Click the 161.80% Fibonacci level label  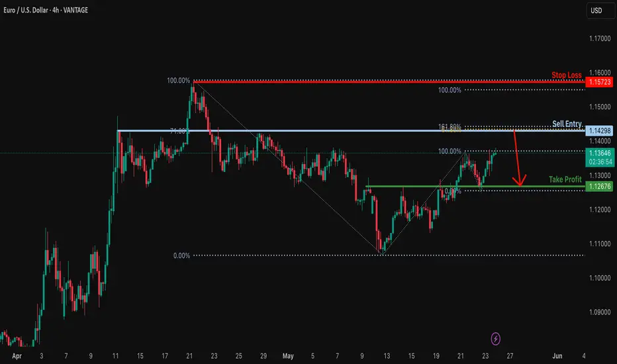coord(450,126)
